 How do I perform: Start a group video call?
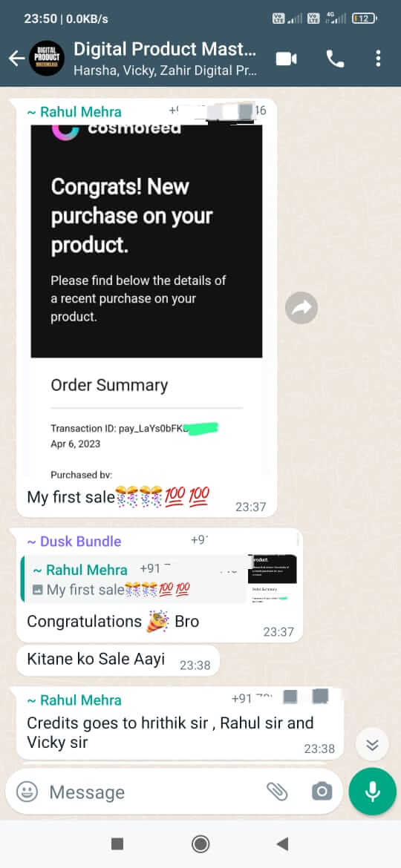point(287,59)
